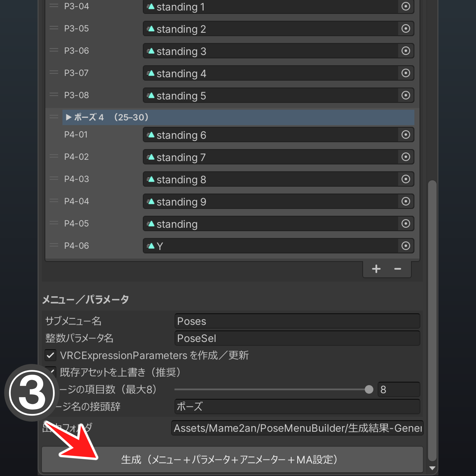Open the object picker for standing 1
This screenshot has height=476, width=476.
coord(406,7)
